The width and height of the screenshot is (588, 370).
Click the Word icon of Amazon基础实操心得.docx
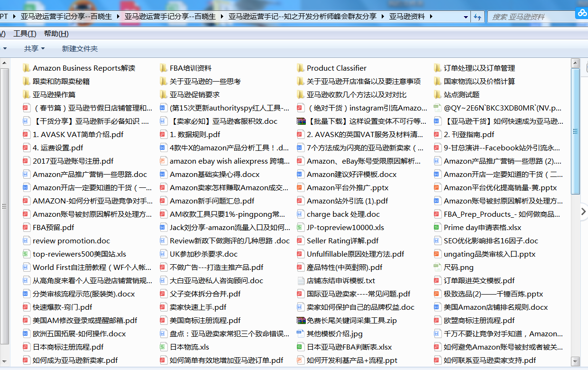164,174
